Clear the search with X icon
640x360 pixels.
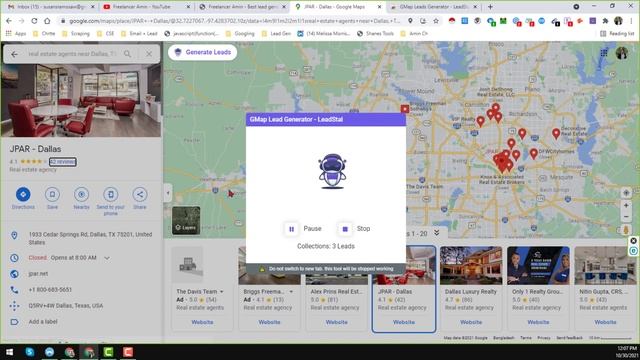(x=149, y=54)
